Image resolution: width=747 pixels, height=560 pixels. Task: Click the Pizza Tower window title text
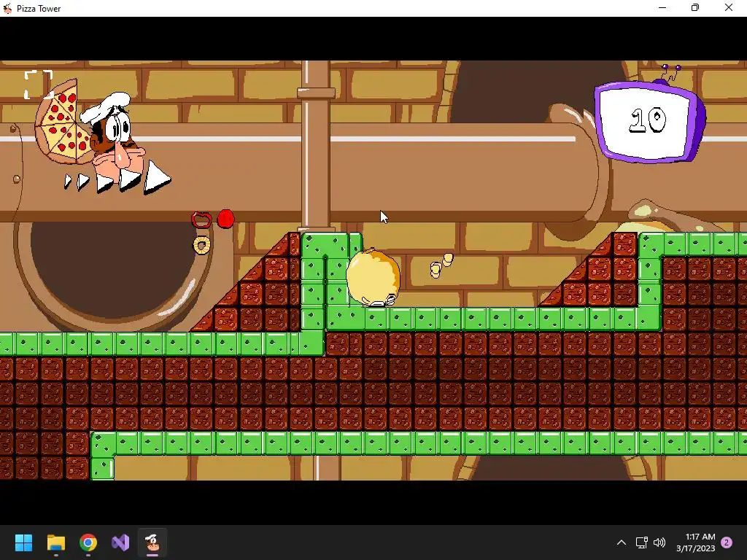click(39, 9)
